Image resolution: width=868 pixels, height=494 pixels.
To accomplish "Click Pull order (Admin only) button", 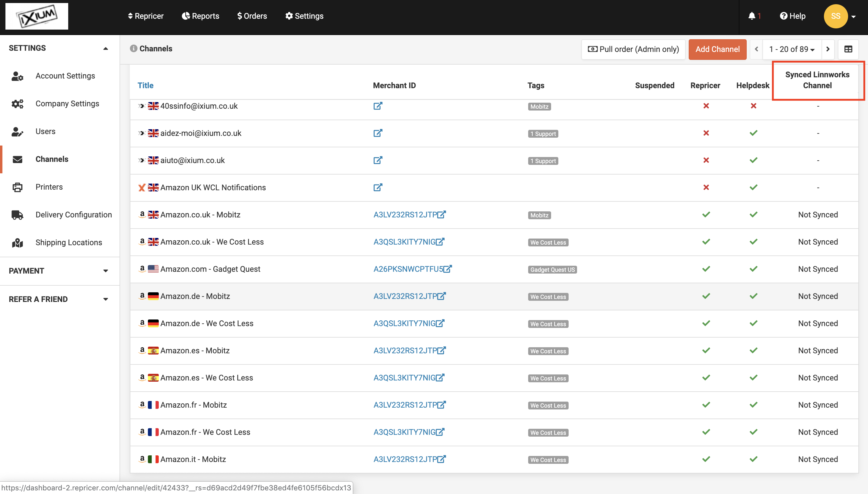I will tap(633, 49).
